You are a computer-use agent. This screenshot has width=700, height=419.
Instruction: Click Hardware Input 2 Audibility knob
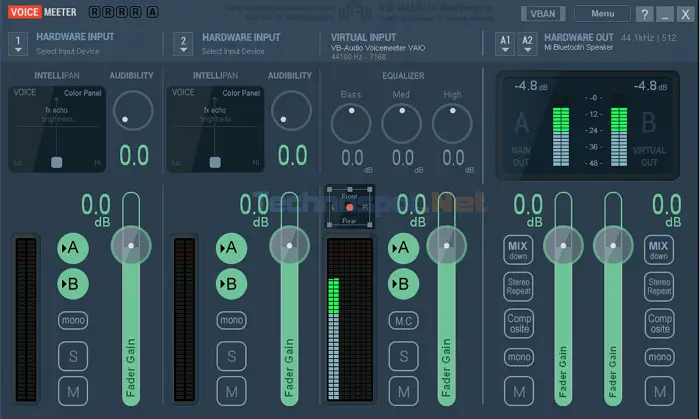click(x=291, y=110)
